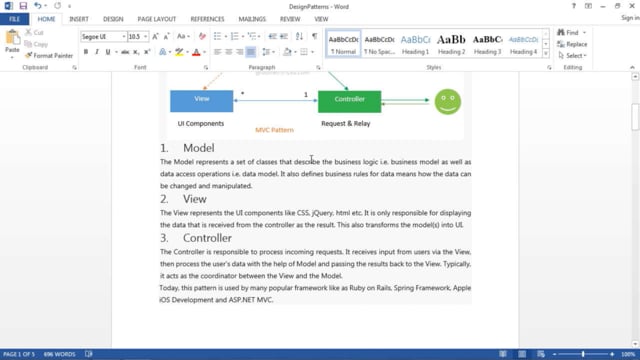Screen dimensions: 640x360
Task: Click zoom out minus button
Action: coord(554,354)
